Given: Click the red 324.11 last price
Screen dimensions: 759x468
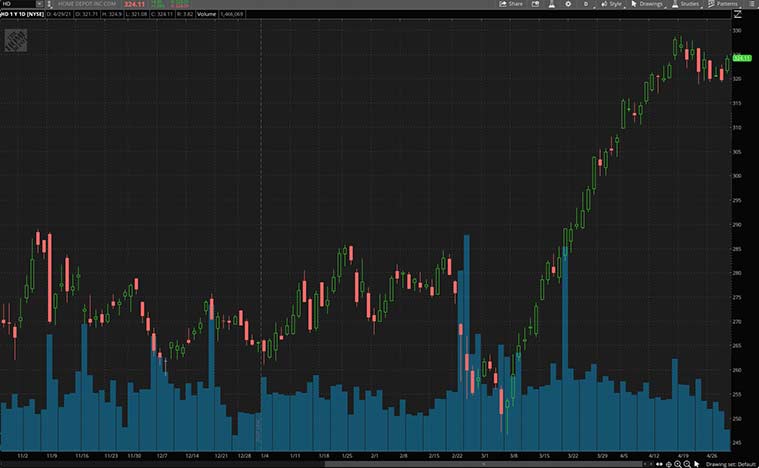Looking at the screenshot, I should point(134,4).
